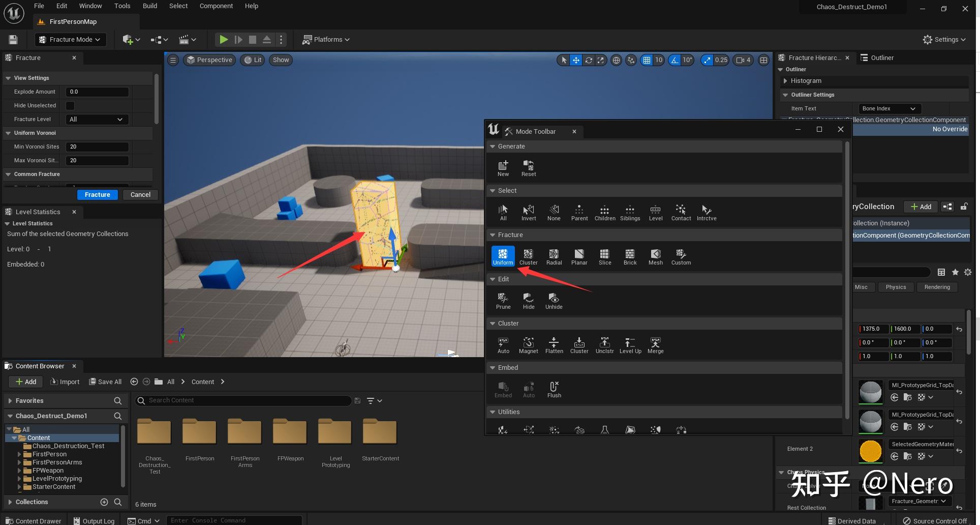Image resolution: width=980 pixels, height=525 pixels.
Task: Click the Flush embed tool
Action: [554, 389]
